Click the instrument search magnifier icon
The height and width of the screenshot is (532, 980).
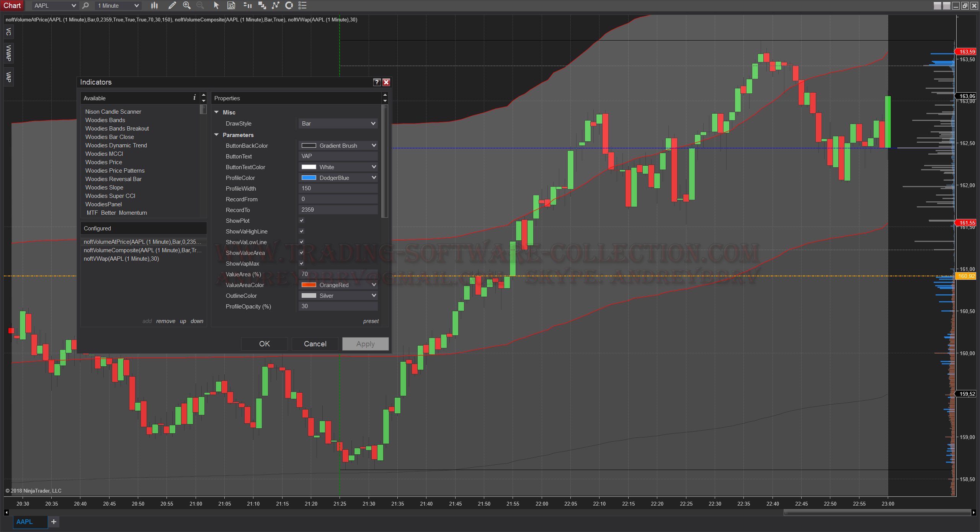click(86, 5)
